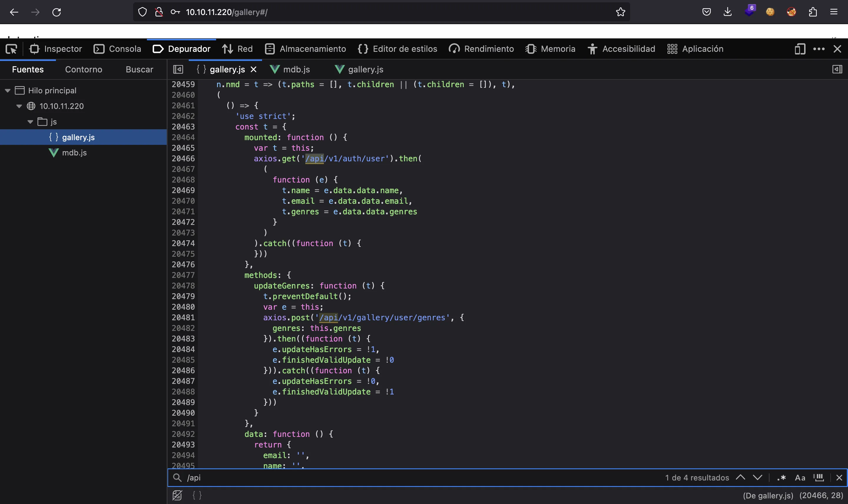The height and width of the screenshot is (504, 848).
Task: Open the extensions puzzle piece menu
Action: click(x=813, y=12)
